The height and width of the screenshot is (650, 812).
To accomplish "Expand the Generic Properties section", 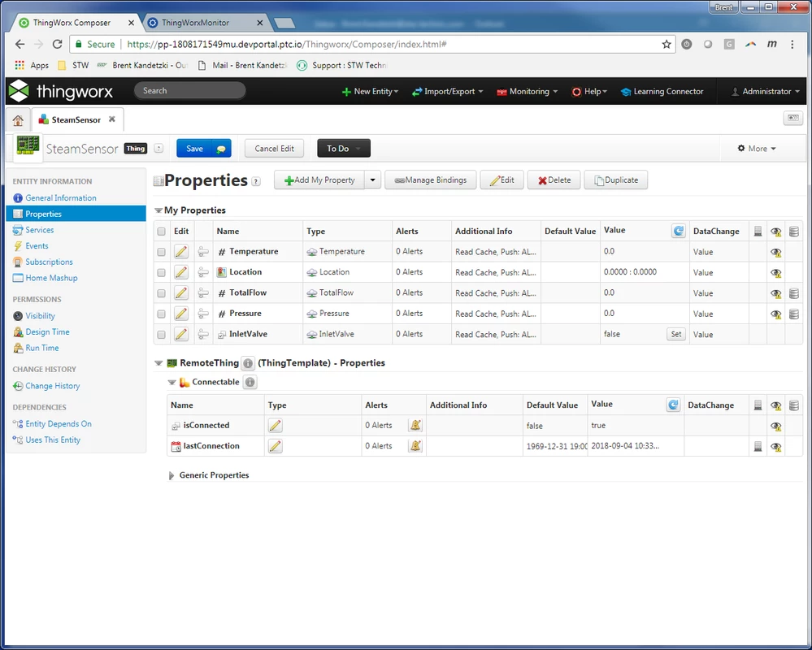I will 172,475.
